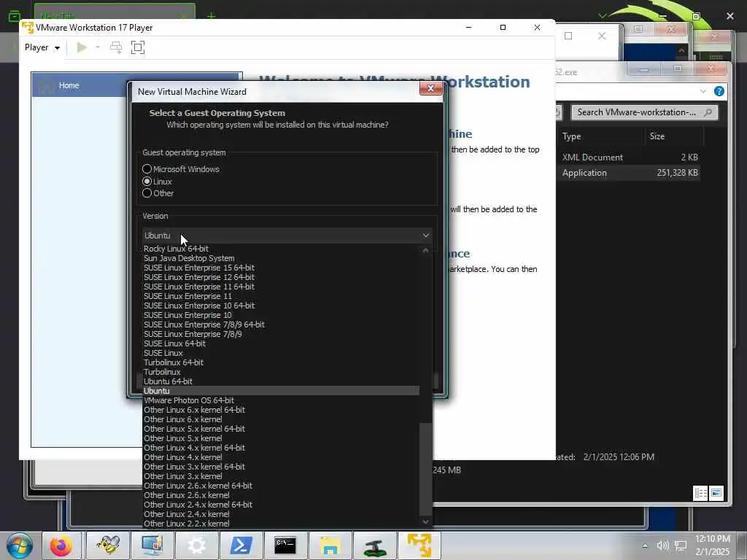747x560 pixels.
Task: Choose SUSE Linux (32-bit) entry
Action: 281,353
